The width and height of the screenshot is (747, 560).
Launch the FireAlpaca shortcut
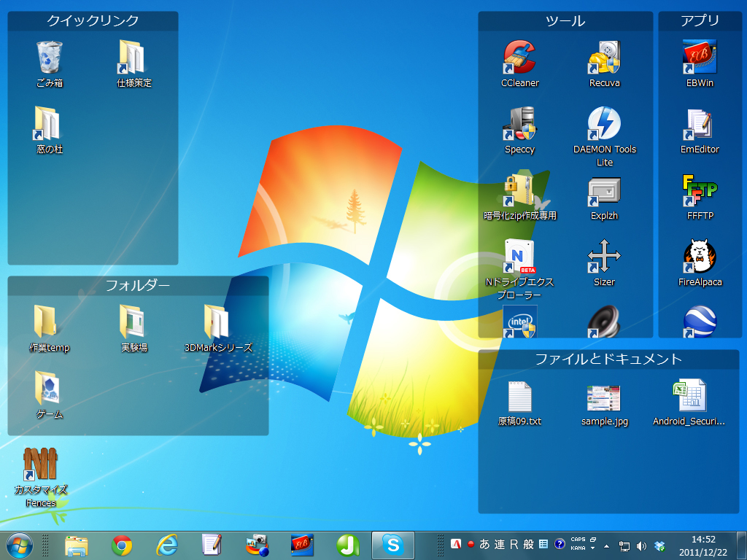pos(700,262)
